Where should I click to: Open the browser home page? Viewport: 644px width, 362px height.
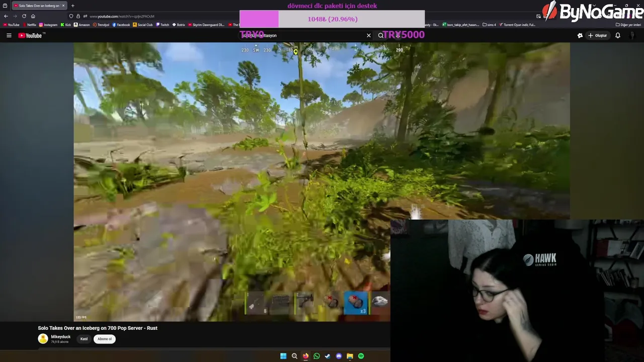click(33, 16)
